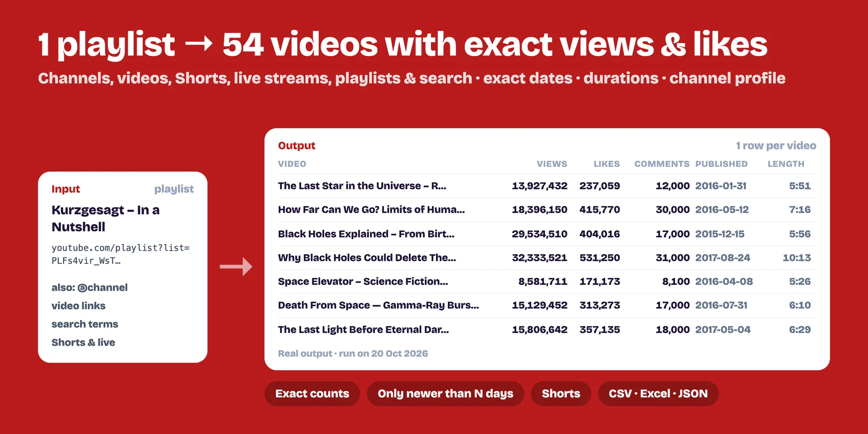Click the '1 row per video' label
Image resolution: width=868 pixels, height=434 pixels.
point(776,146)
